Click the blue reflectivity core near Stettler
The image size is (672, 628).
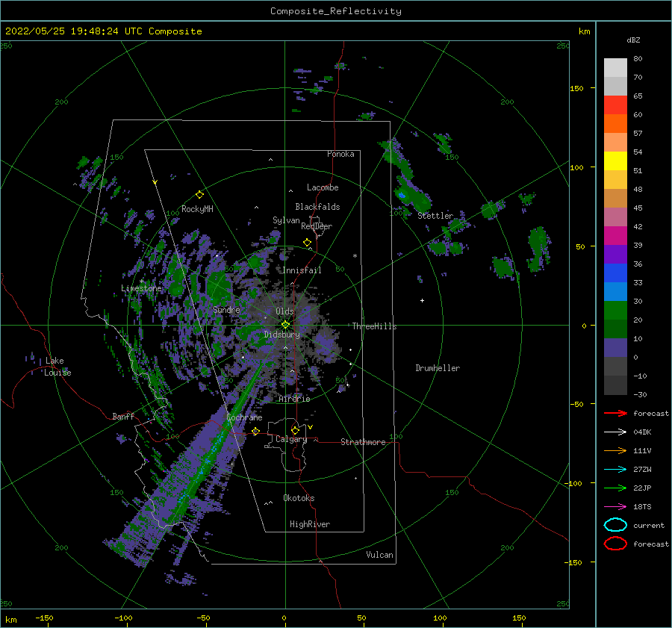[402, 196]
